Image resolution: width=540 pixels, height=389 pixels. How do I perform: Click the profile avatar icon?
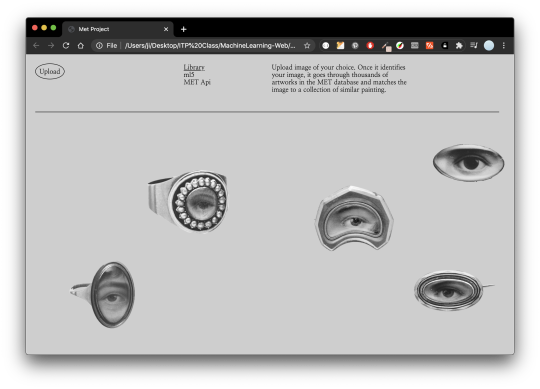tap(489, 45)
